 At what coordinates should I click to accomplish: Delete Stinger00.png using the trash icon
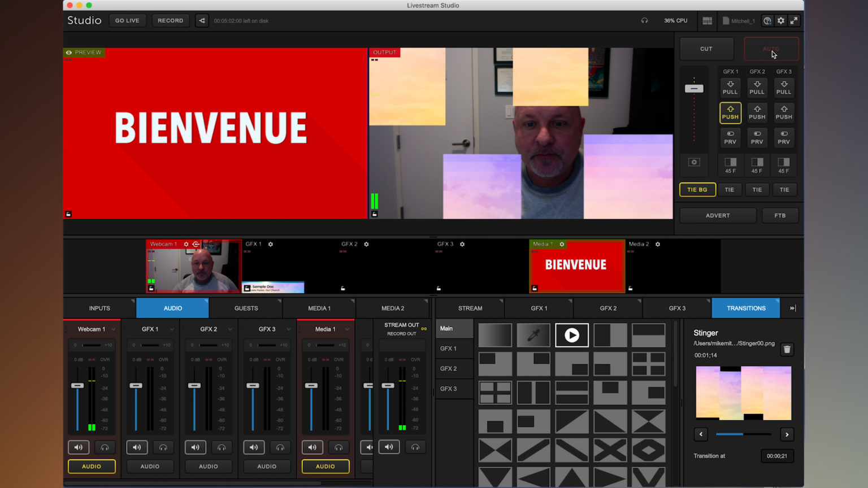tap(787, 350)
